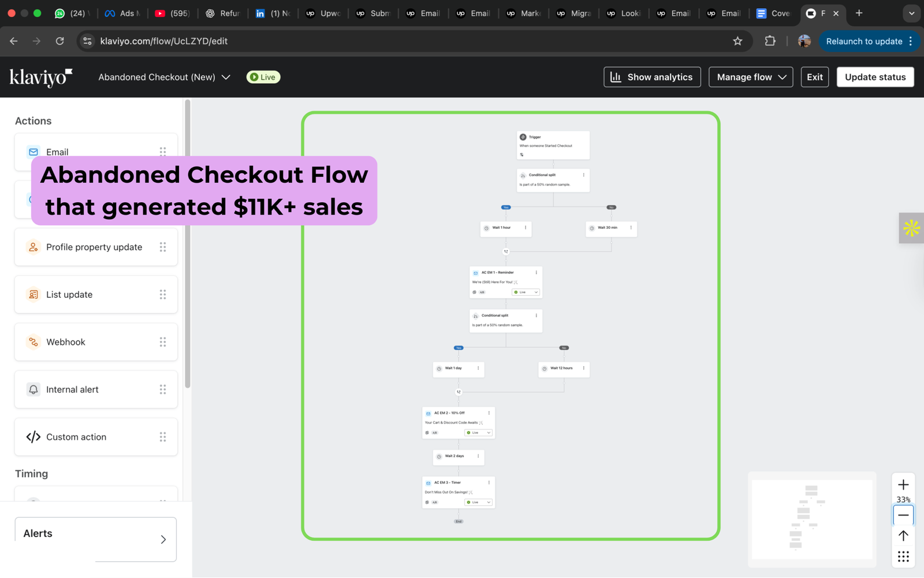The image size is (924, 578).
Task: Click the zoom out minus icon
Action: [x=903, y=515]
